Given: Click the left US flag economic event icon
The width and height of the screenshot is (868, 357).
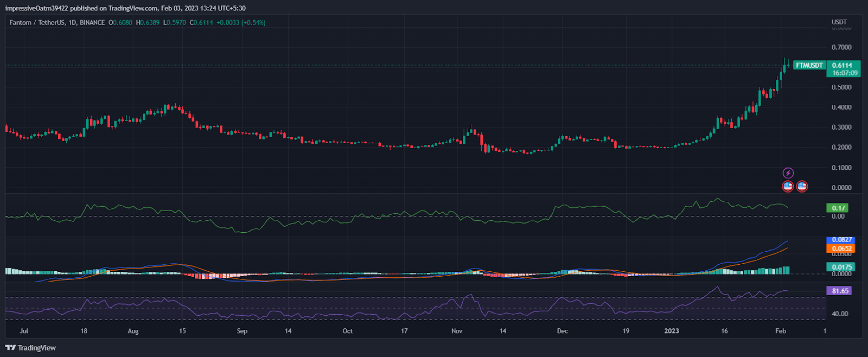Looking at the screenshot, I should [788, 187].
